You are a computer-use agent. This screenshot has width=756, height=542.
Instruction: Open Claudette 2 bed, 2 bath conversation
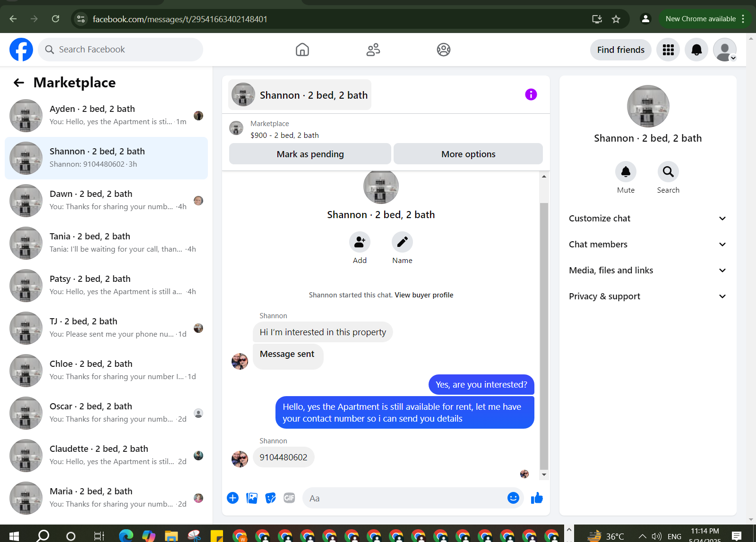click(x=106, y=456)
